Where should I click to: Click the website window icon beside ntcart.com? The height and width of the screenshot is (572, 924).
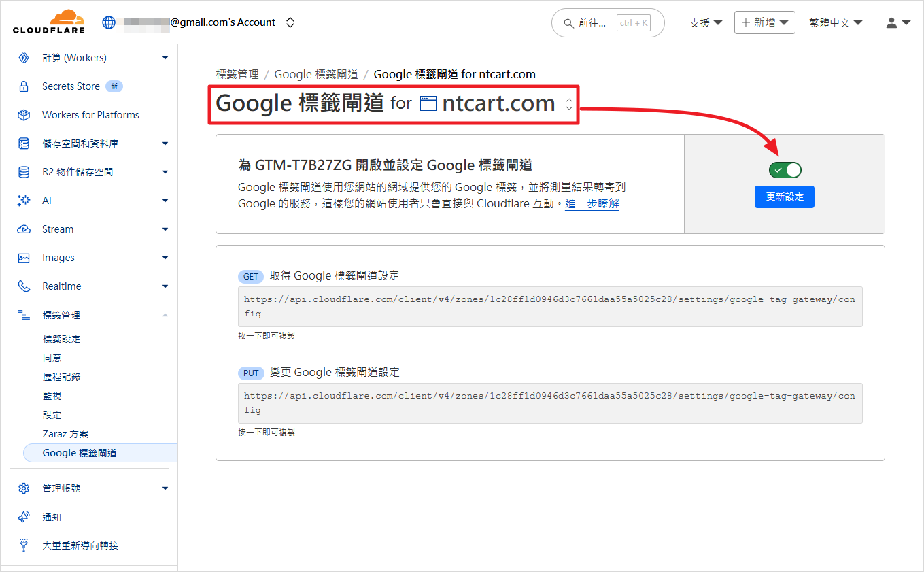click(428, 104)
